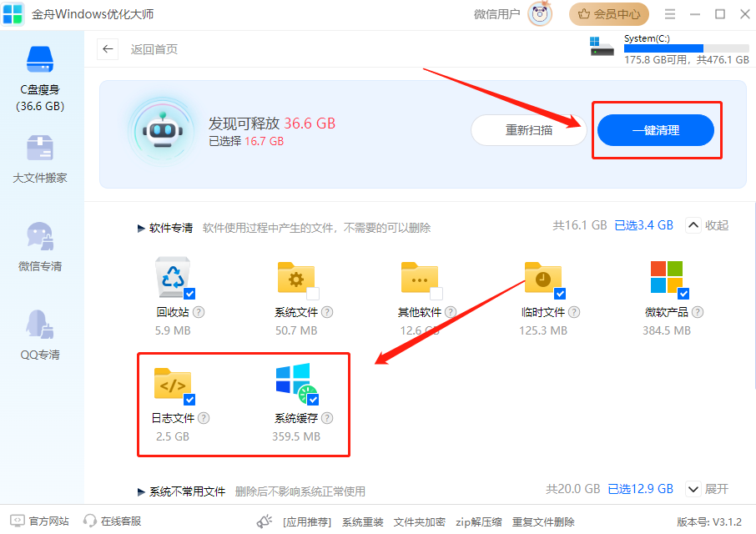
Task: Click the 发现可释放 36.6 GB text
Action: (x=271, y=123)
